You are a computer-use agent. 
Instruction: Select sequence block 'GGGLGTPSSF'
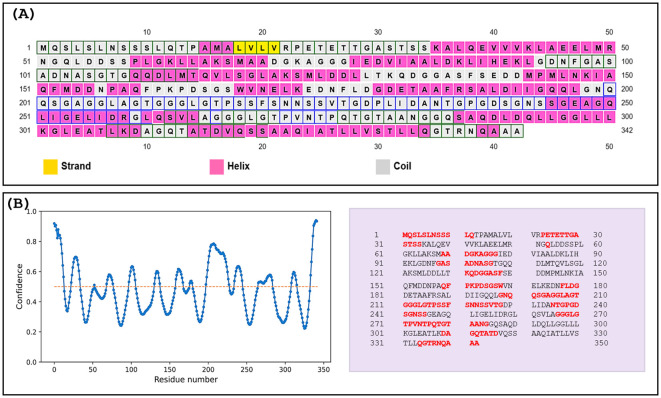click(x=426, y=305)
